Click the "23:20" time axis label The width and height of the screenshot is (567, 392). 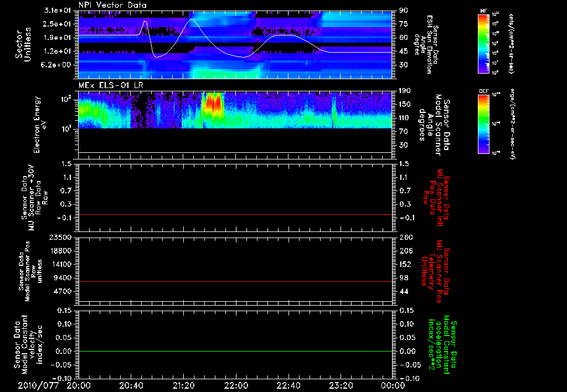click(x=341, y=385)
